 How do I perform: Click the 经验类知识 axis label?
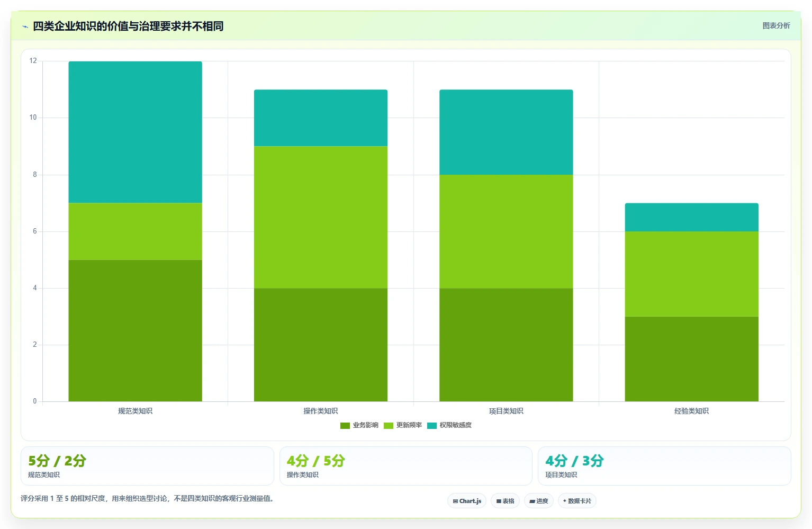point(691,411)
